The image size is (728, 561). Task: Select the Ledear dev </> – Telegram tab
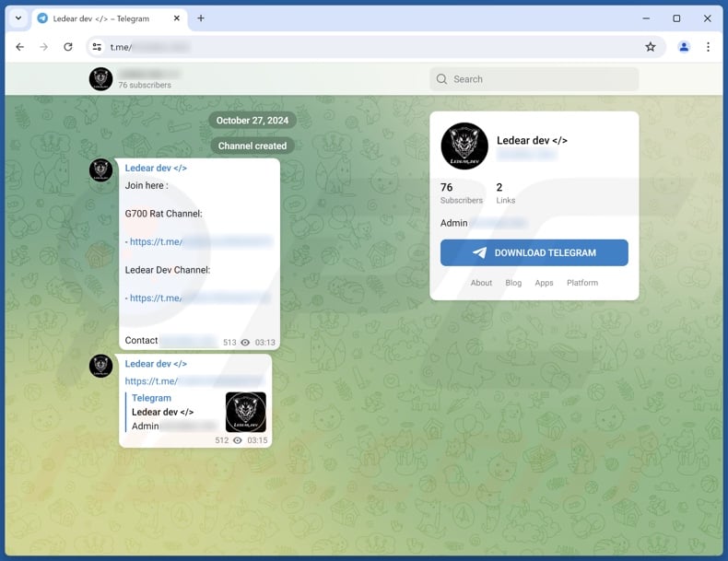click(109, 18)
